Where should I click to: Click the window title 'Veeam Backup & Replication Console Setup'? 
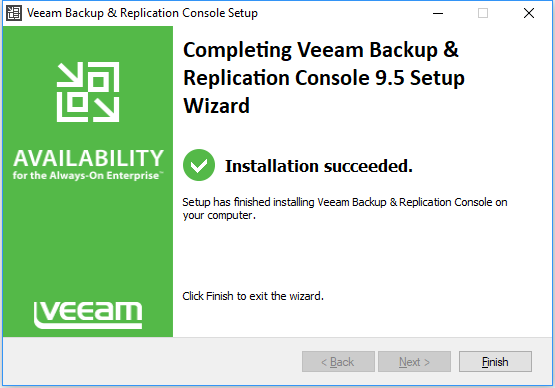[142, 13]
